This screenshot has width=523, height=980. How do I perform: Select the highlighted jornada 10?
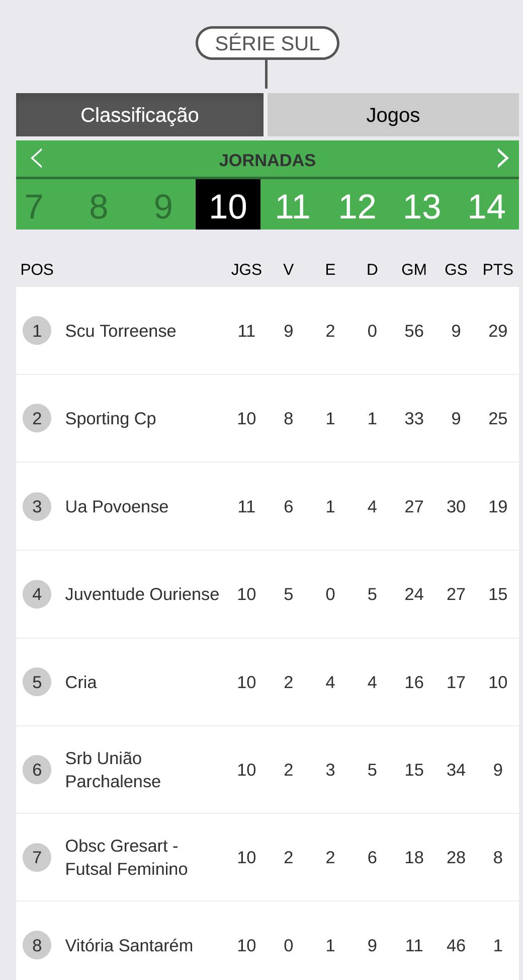[x=228, y=206]
